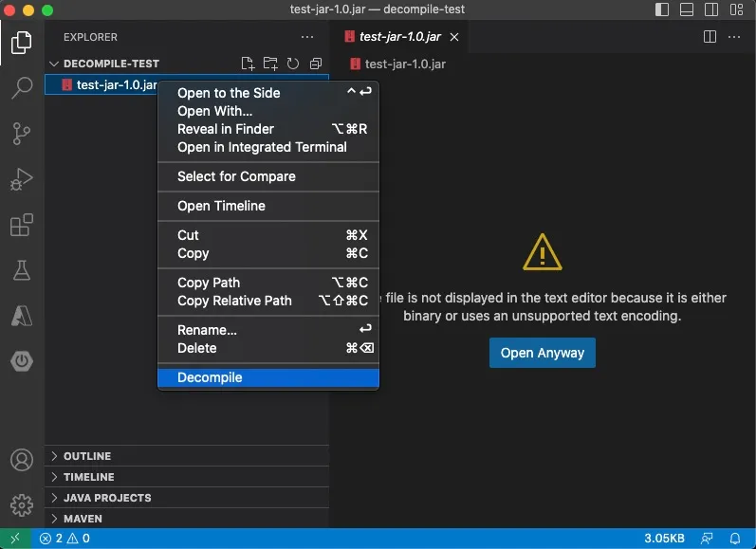Select the test-jar-1.0.jar editor tab
The height and width of the screenshot is (549, 756).
coord(398,37)
